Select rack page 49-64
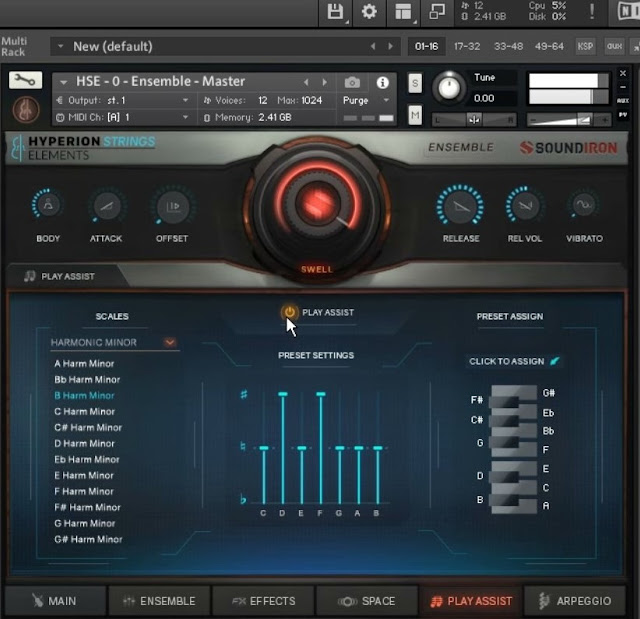The width and height of the screenshot is (640, 619). tap(549, 46)
